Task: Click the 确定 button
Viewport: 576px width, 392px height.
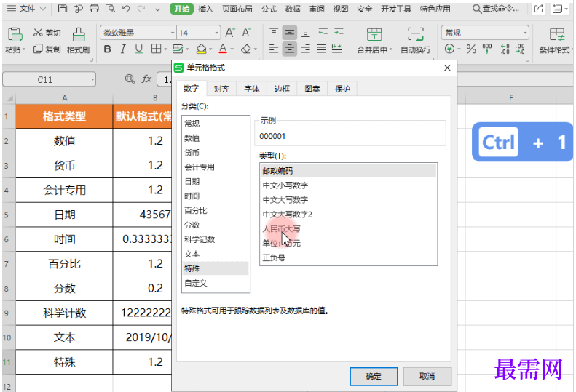Action: coord(374,376)
